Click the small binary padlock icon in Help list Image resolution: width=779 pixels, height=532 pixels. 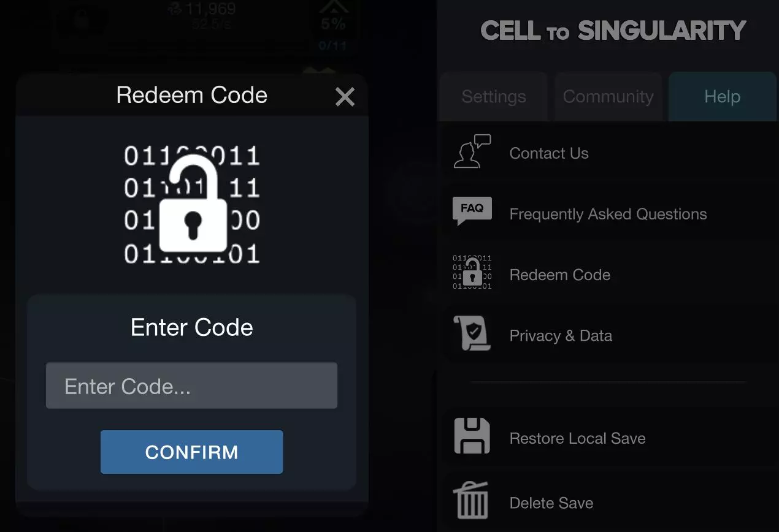(x=472, y=272)
